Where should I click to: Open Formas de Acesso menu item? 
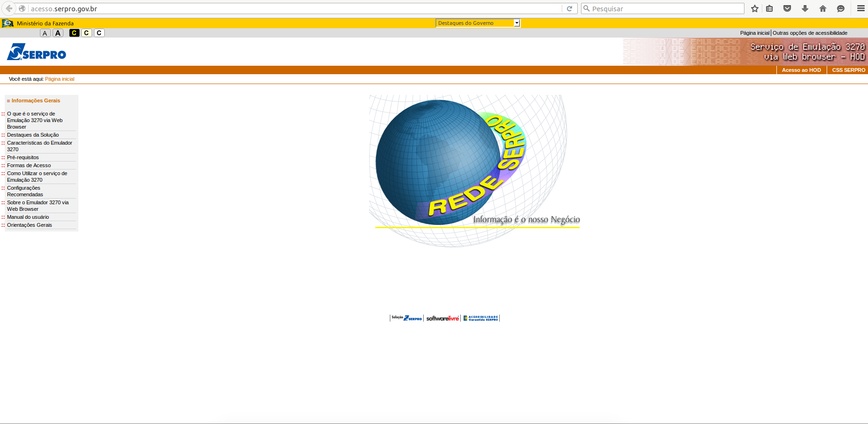(x=29, y=165)
